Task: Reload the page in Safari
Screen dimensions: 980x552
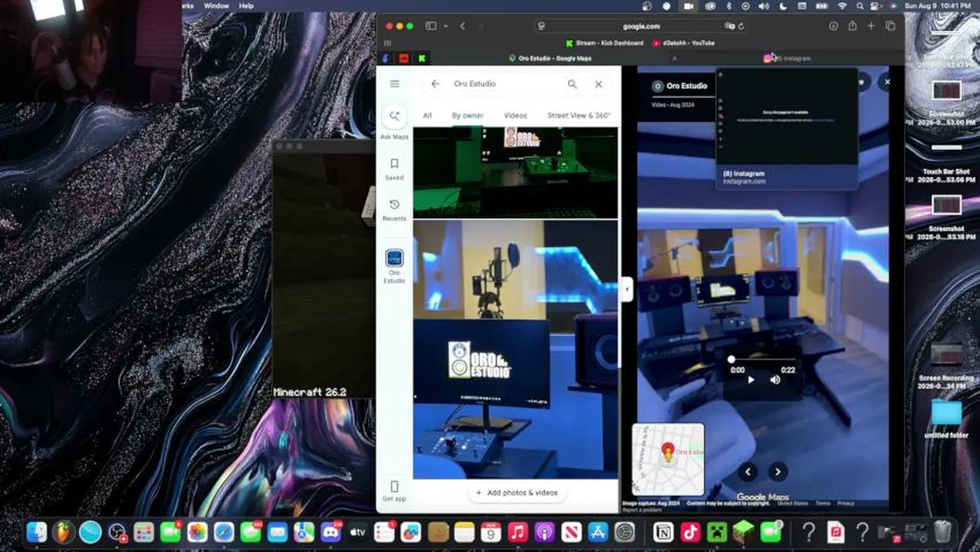Action: click(741, 26)
